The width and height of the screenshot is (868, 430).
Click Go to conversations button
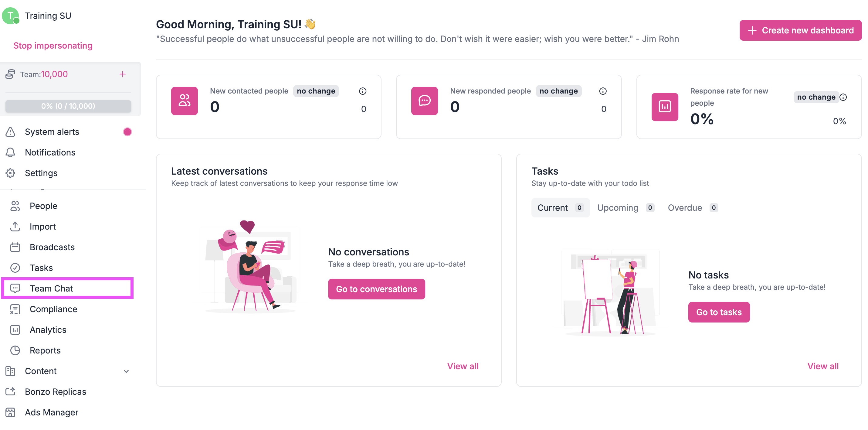click(x=376, y=289)
